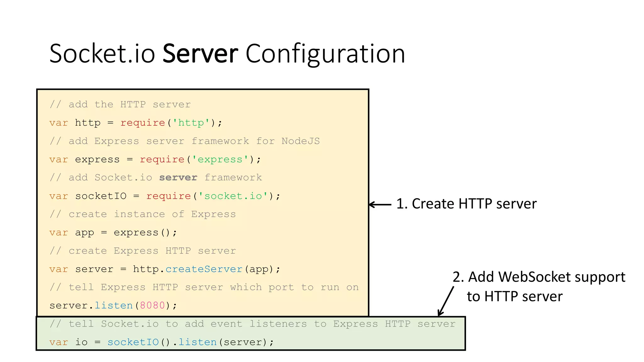This screenshot has height=362, width=644.
Task: Click the blue 'socketIO' call in last line
Action: (133, 342)
